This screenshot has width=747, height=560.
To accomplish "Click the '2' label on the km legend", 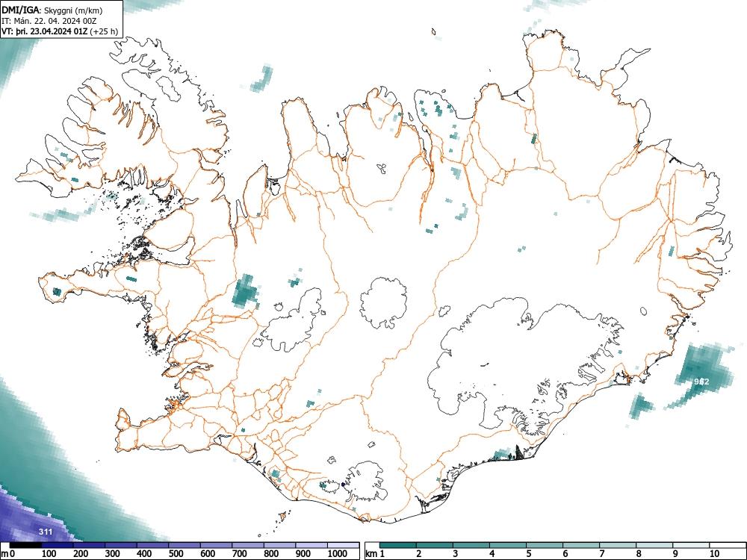I will (x=419, y=554).
